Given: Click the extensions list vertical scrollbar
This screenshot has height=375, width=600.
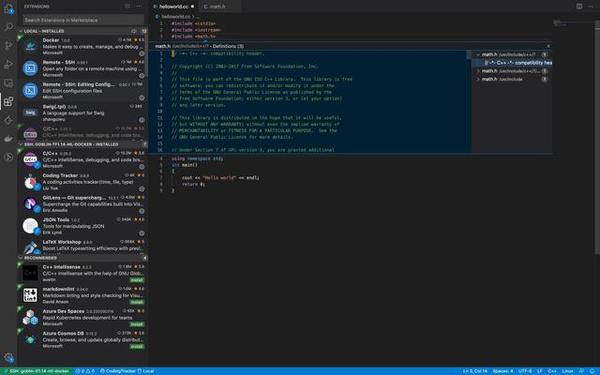Looking at the screenshot, I should click(146, 54).
